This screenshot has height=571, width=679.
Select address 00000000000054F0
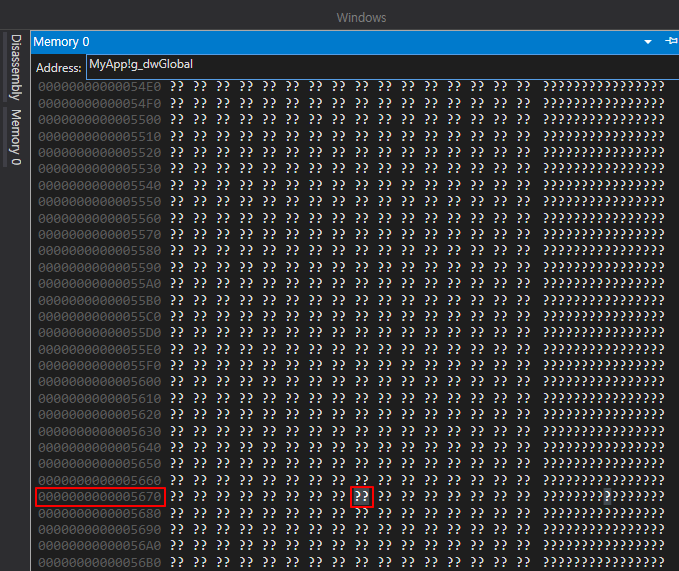click(x=100, y=103)
